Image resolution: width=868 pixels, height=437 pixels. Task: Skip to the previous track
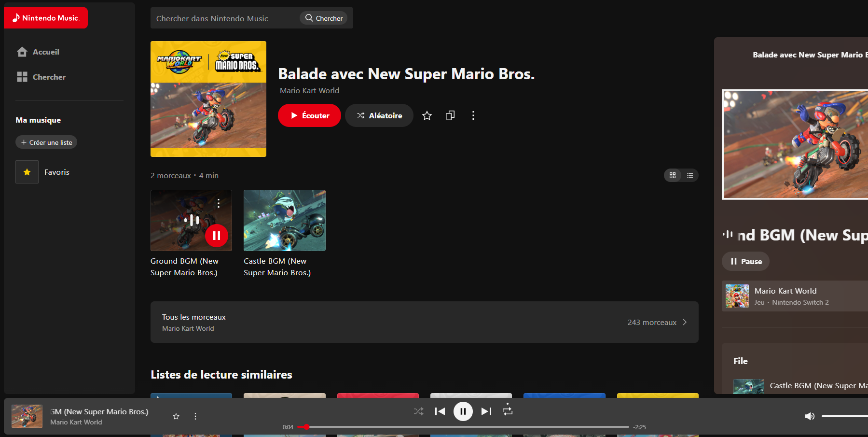click(440, 411)
